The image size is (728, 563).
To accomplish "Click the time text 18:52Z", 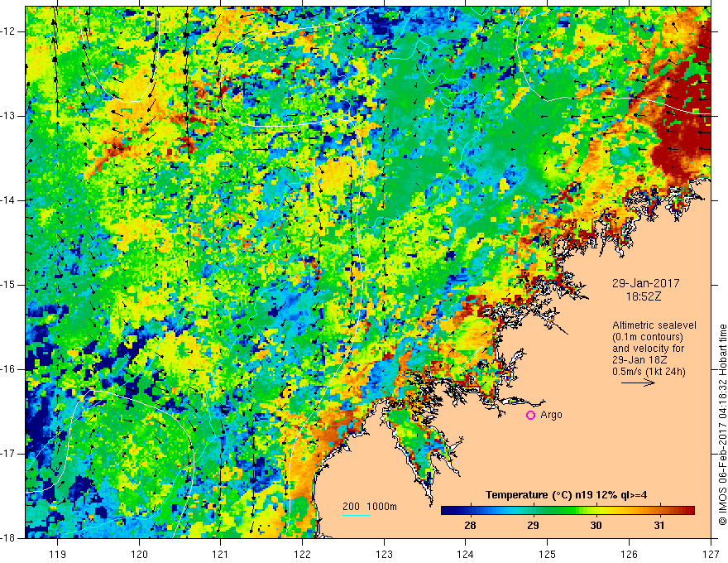I will pos(643,296).
